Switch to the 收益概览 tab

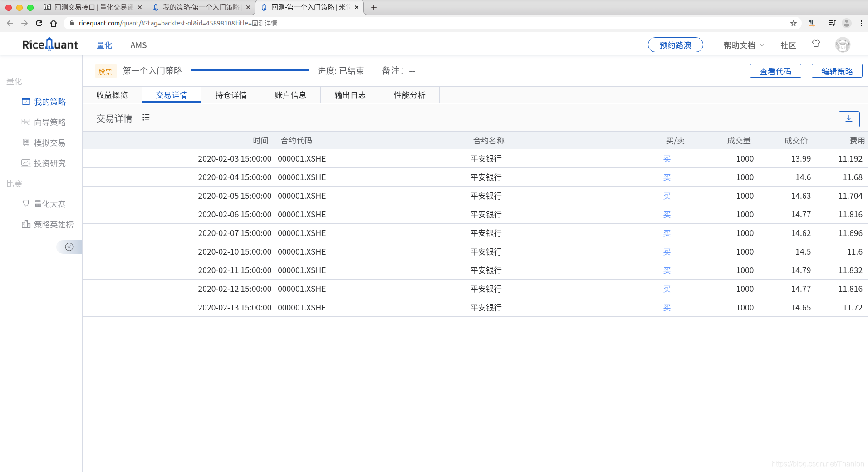click(112, 95)
